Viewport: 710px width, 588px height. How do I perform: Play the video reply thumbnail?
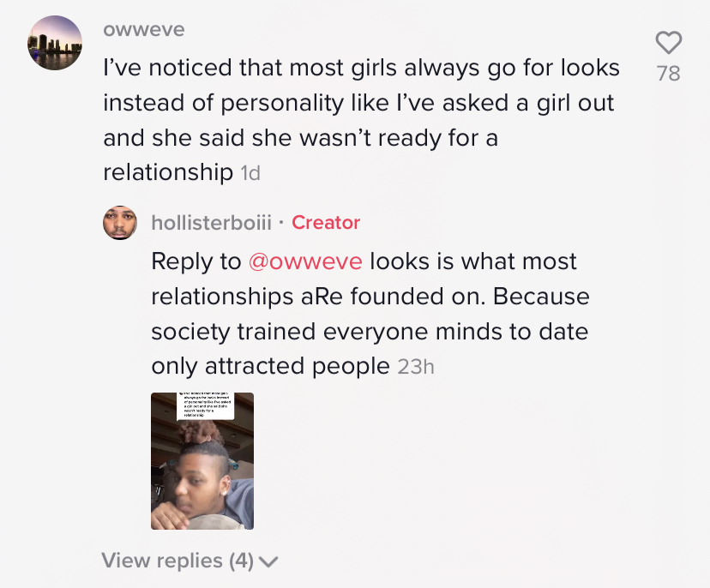pyautogui.click(x=202, y=461)
